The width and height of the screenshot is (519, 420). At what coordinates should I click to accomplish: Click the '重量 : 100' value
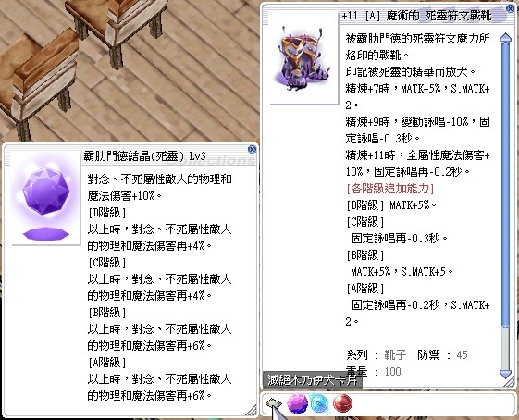coord(374,372)
